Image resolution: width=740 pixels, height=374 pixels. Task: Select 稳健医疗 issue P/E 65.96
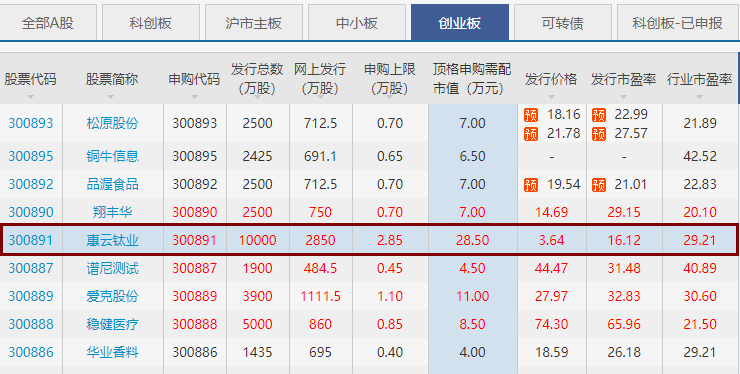pyautogui.click(x=624, y=324)
